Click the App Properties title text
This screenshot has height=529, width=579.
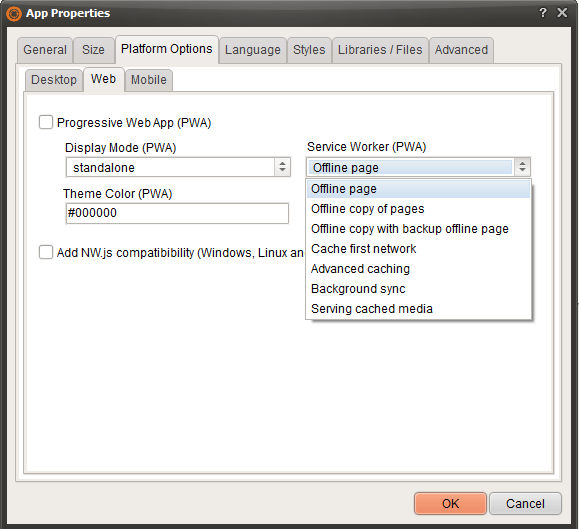click(x=68, y=13)
